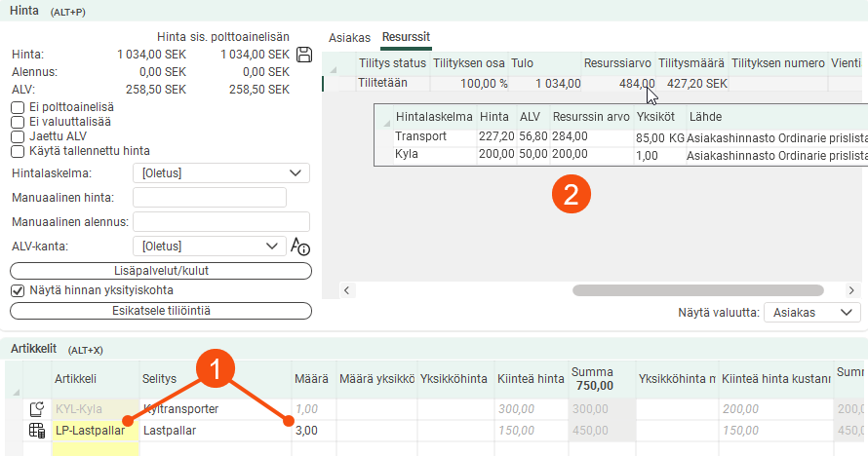Tick the Jaettu ALV checkbox
Screen dimensions: 868x456
(17, 136)
